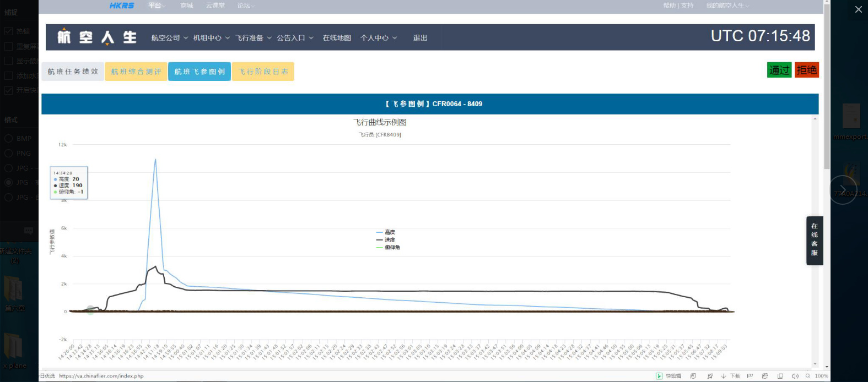Click the window copy icon in status bar

click(780, 376)
